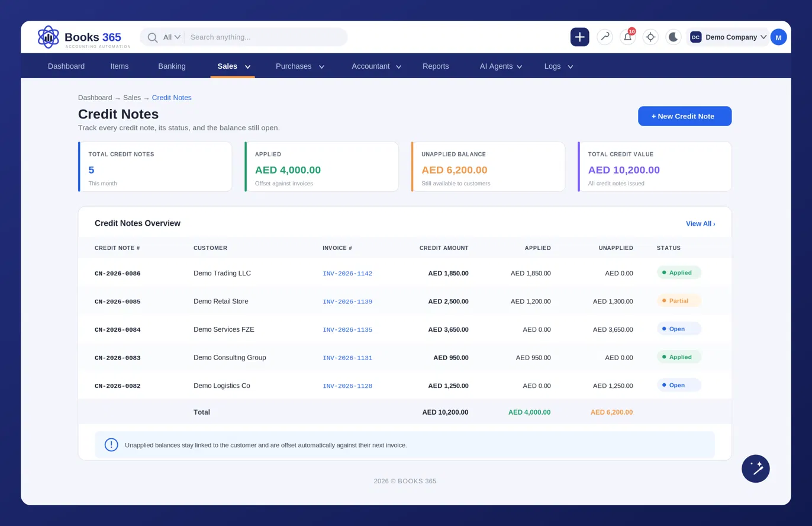Open the Demo Company switcher dropdown

(x=728, y=37)
